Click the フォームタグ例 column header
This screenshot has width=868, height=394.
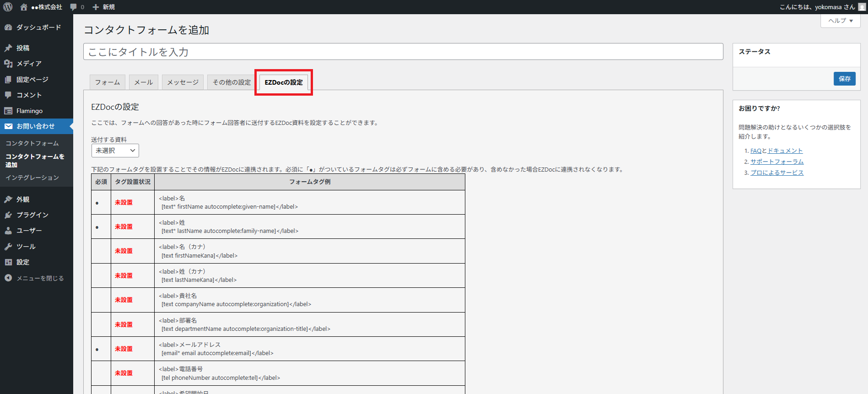[310, 182]
